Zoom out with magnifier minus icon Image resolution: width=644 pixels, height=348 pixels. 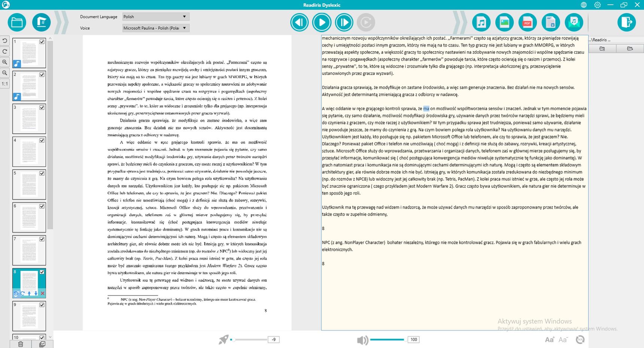(x=5, y=73)
